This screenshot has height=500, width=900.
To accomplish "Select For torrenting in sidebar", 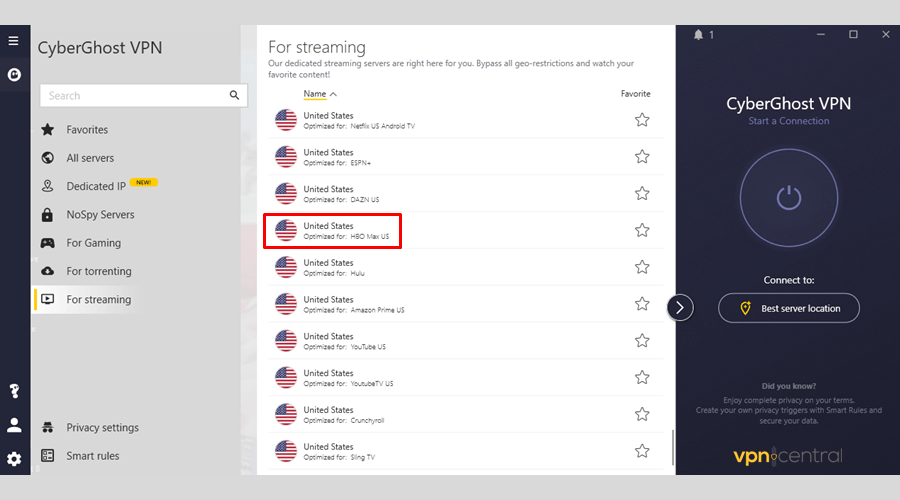I will 98,271.
